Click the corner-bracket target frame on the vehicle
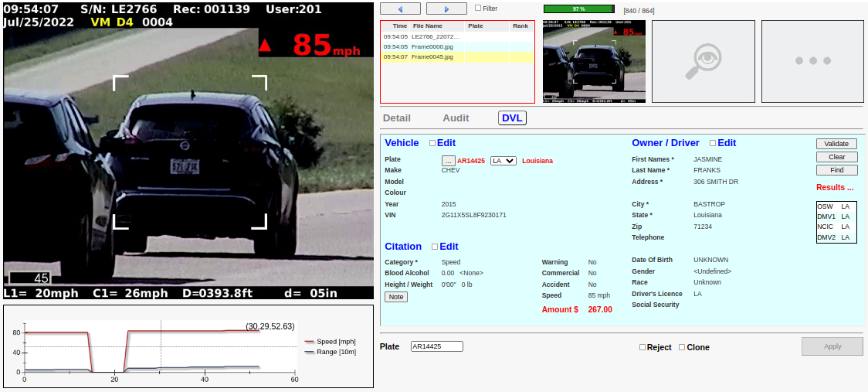 (x=190, y=152)
